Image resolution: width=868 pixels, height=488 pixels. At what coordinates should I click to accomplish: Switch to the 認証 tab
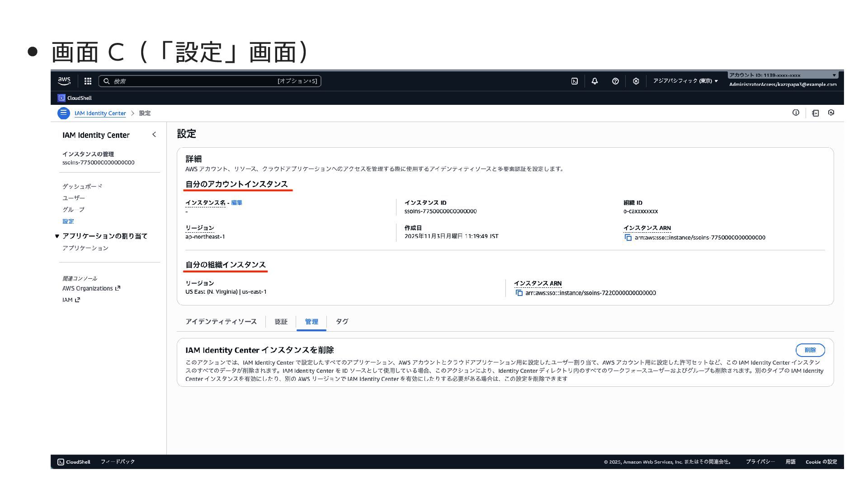coord(281,322)
